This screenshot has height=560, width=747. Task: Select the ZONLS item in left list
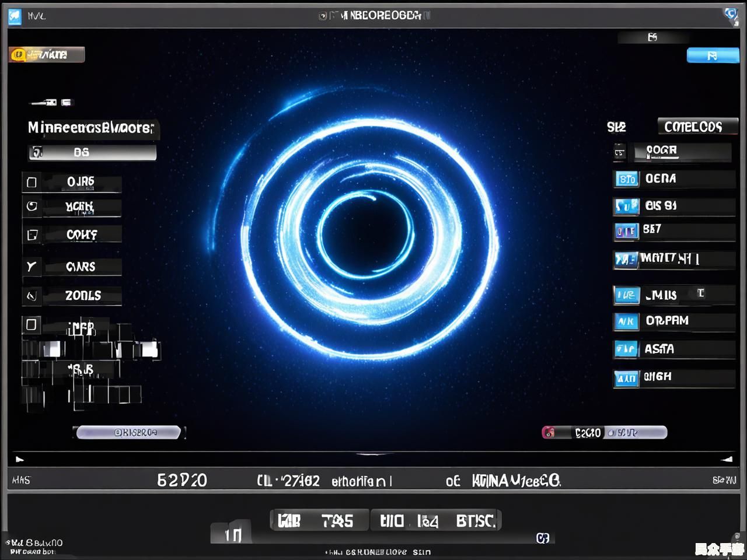pyautogui.click(x=83, y=296)
